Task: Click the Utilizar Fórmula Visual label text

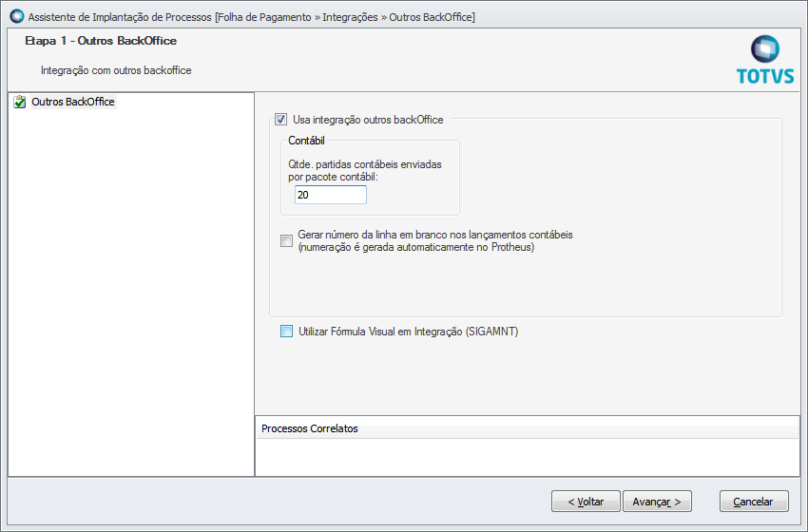Action: pyautogui.click(x=409, y=332)
